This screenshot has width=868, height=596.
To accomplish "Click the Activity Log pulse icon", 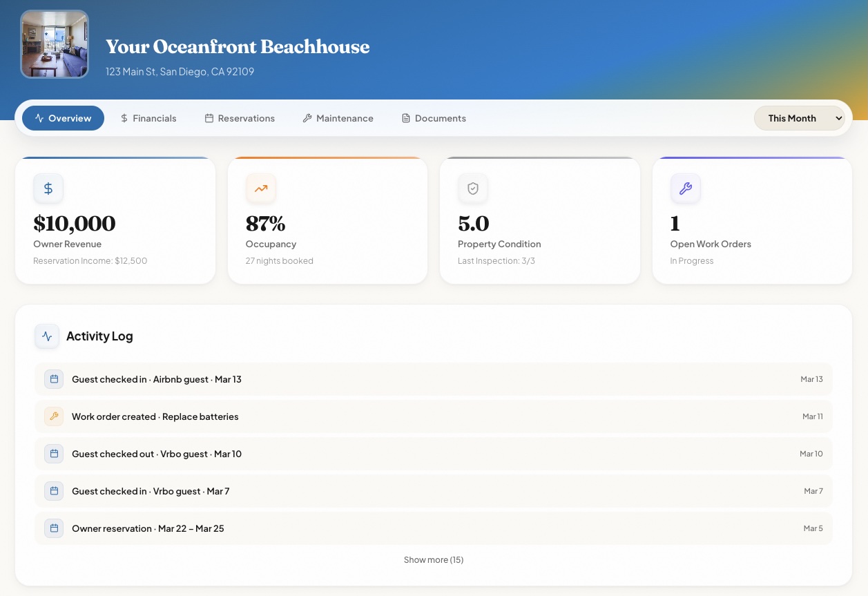I will point(47,336).
